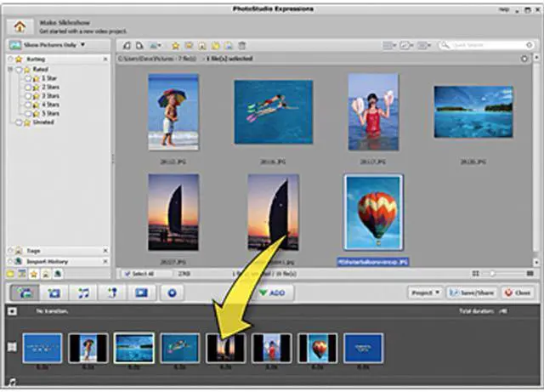Switch to import history tab at sidebar bottom
Image resolution: width=544 pixels, height=392 pixels.
tap(57, 274)
